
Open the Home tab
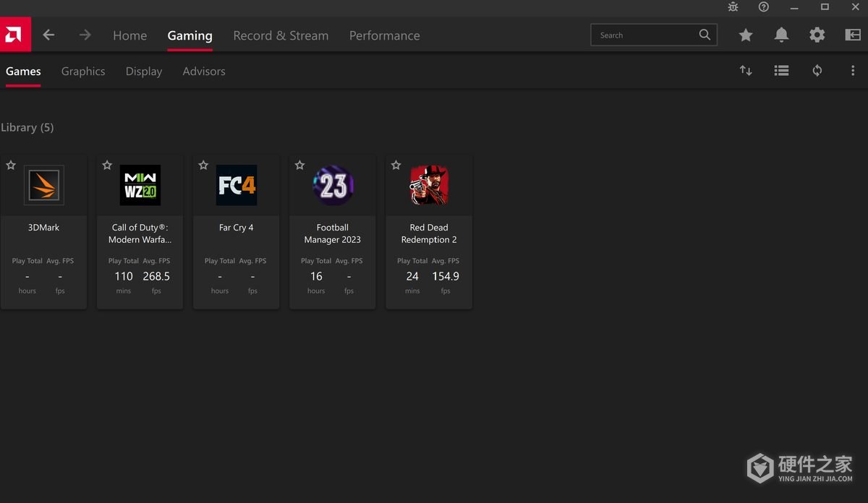[x=130, y=35]
